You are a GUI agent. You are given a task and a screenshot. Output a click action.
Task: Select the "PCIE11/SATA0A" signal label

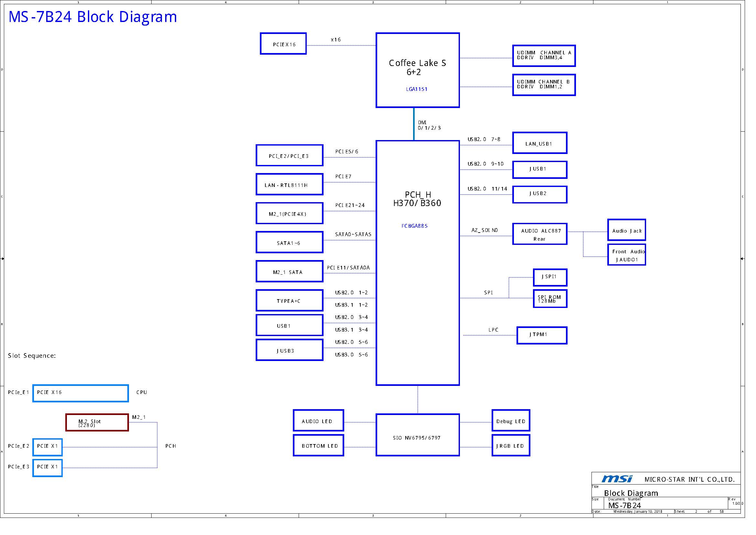pyautogui.click(x=348, y=267)
